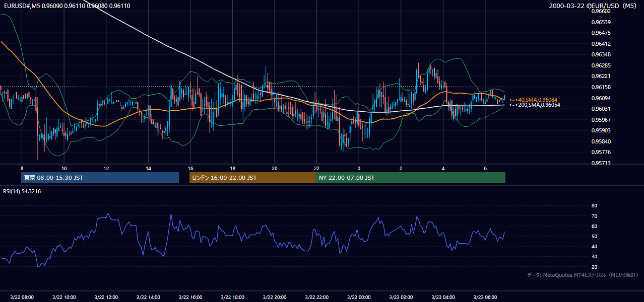Select the 3/22 10:00 bottom time label
The image size is (644, 302).
click(63, 297)
